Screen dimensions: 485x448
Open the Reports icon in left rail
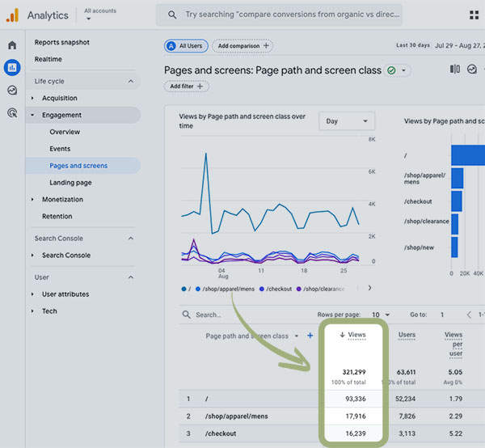pos(12,68)
